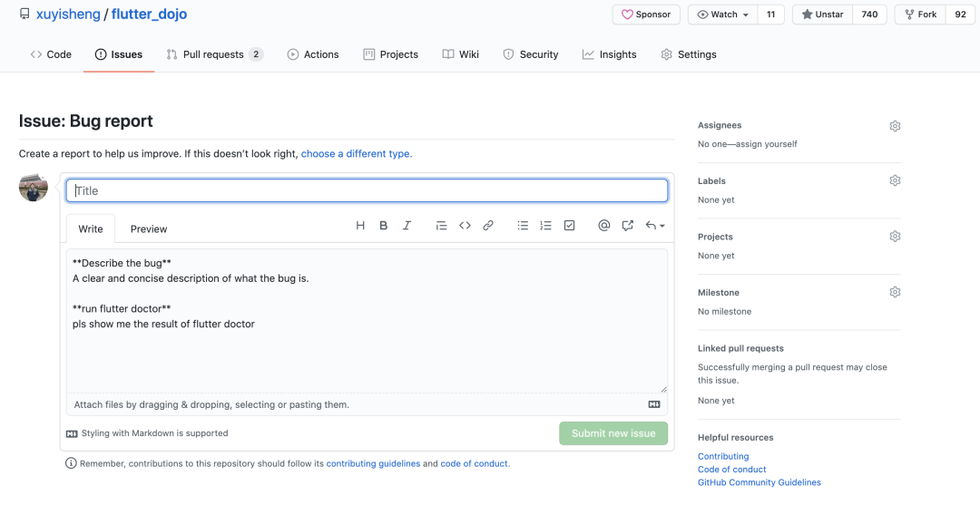Image resolution: width=980 pixels, height=505 pixels.
Task: Click the Unstar button
Action: tap(822, 15)
